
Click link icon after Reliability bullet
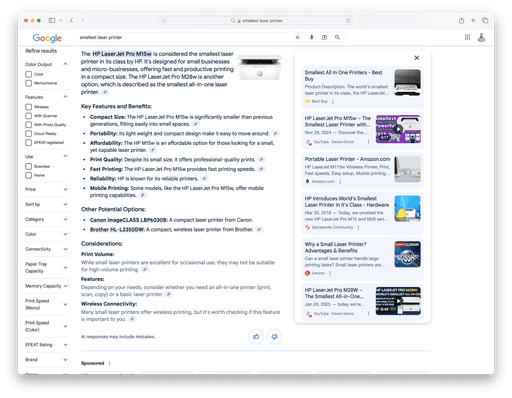pyautogui.click(x=204, y=178)
